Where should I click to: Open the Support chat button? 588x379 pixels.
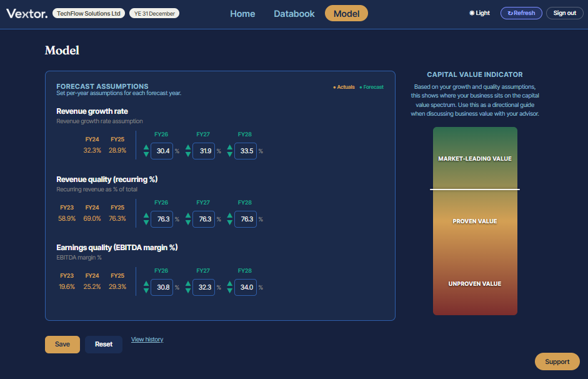[557, 361]
